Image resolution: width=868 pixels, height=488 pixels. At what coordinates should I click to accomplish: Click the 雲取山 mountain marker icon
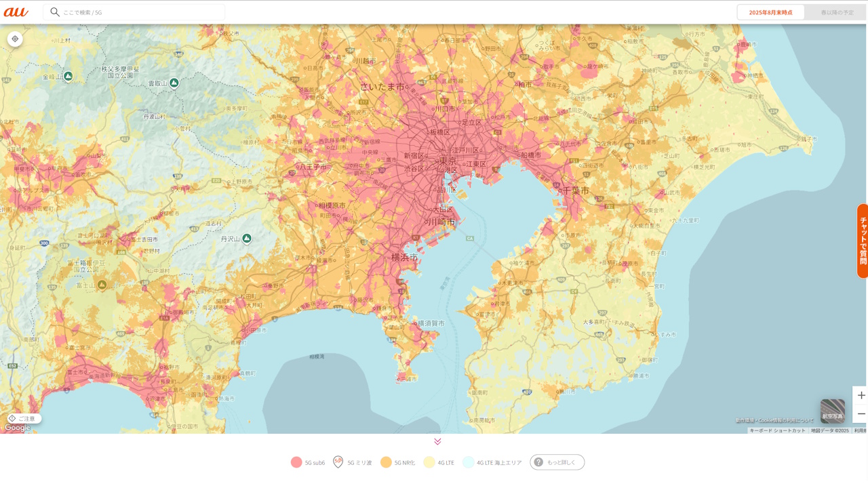[174, 83]
